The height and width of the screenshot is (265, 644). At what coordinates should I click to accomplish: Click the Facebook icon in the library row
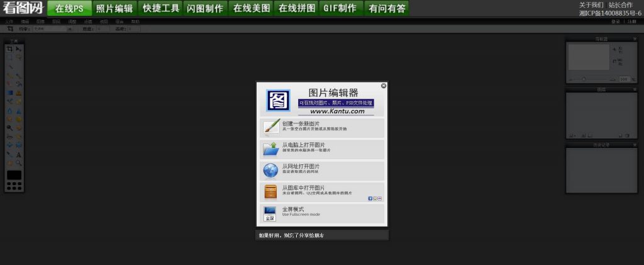coord(370,198)
